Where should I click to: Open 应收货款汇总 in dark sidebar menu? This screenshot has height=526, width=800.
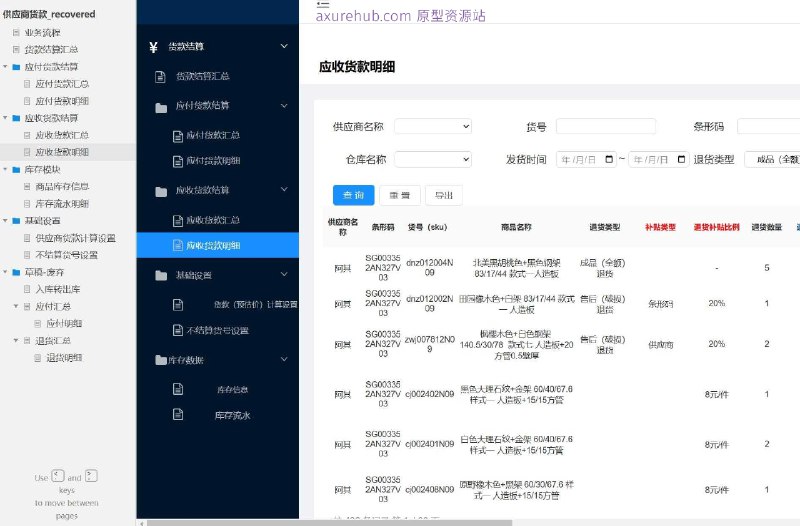[213, 220]
